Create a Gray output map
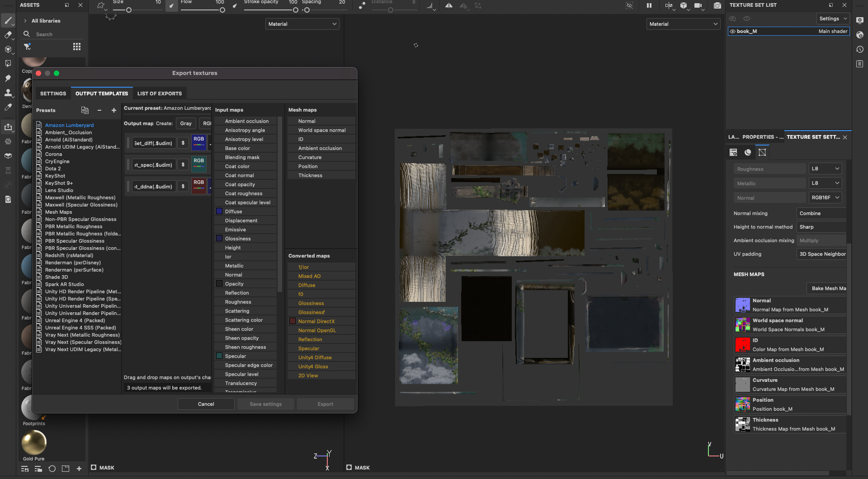The width and height of the screenshot is (868, 479). click(185, 123)
